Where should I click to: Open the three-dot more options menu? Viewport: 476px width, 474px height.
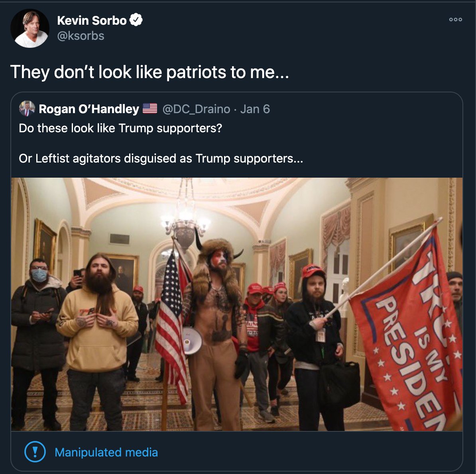(x=455, y=20)
